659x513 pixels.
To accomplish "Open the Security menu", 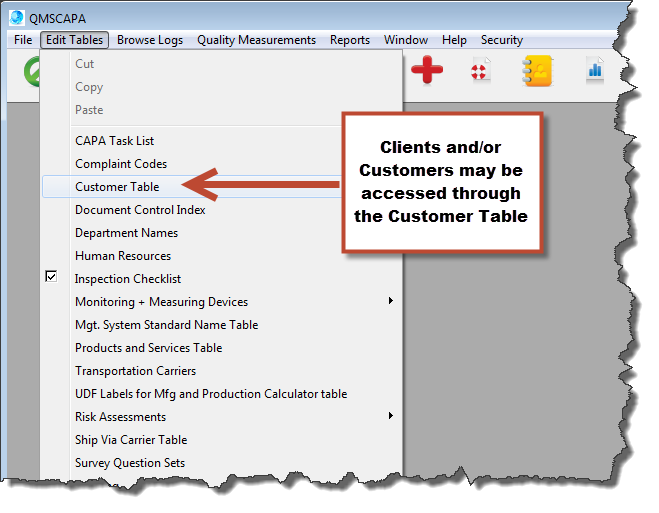I will [501, 40].
